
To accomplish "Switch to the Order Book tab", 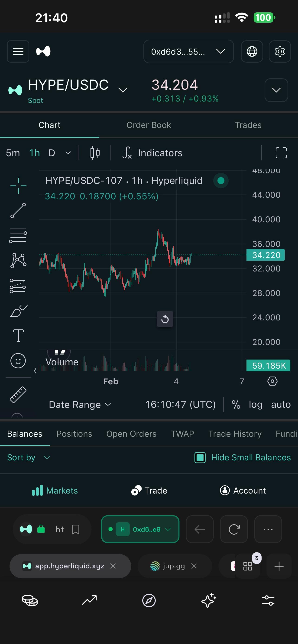I will [149, 125].
